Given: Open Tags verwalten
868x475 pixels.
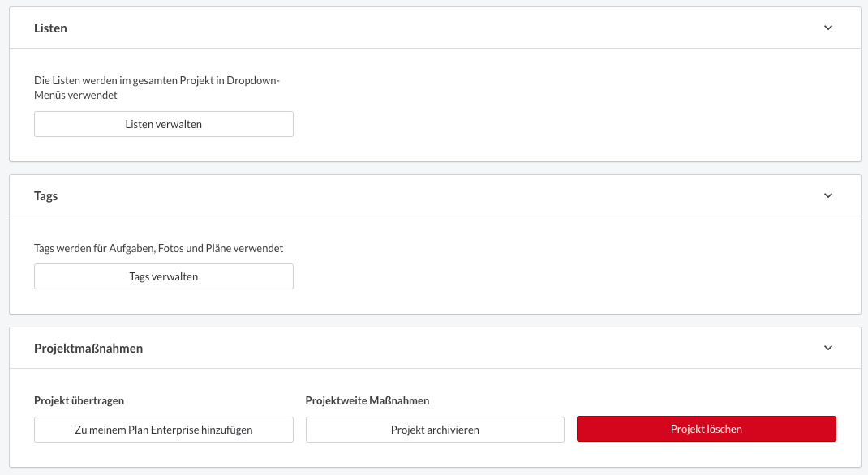Looking at the screenshot, I should pos(164,276).
